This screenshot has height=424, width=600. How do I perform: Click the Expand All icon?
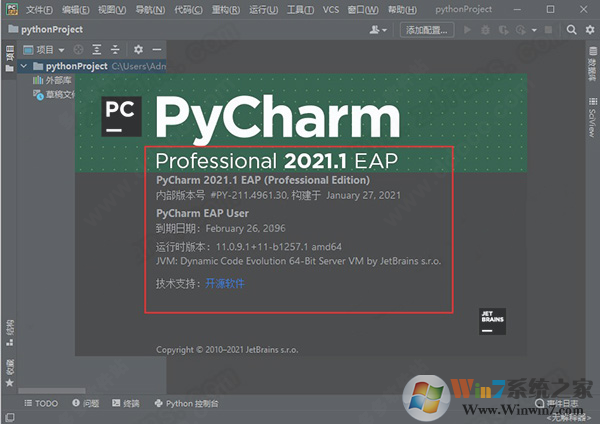pyautogui.click(x=97, y=50)
